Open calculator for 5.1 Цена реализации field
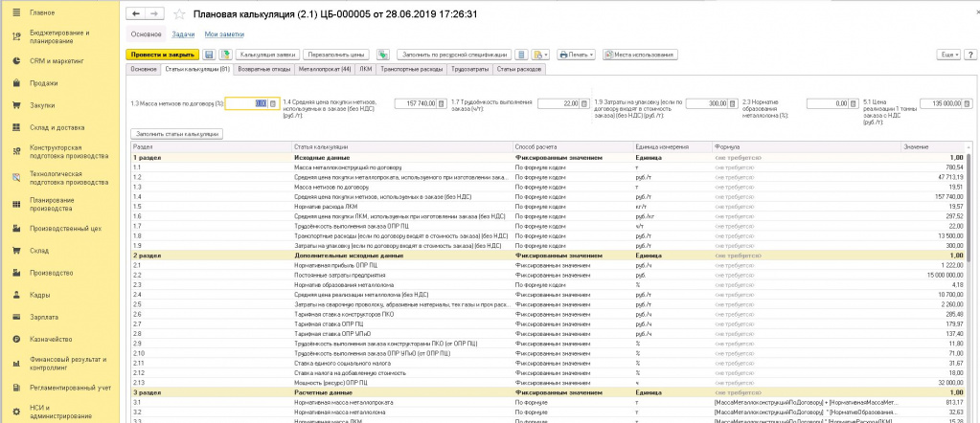 tap(969, 103)
